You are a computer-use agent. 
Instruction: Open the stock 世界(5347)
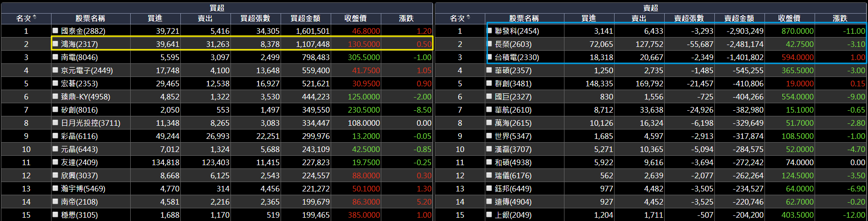(513, 136)
